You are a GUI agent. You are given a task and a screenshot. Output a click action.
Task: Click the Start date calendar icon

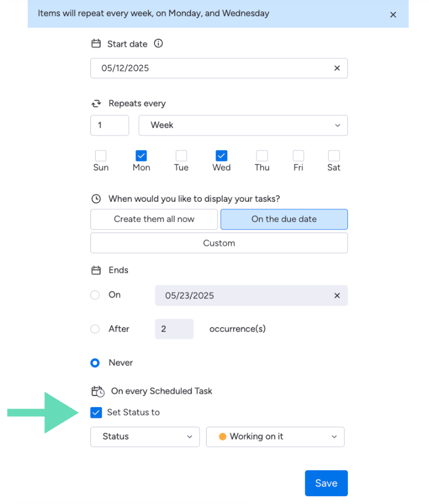(96, 44)
